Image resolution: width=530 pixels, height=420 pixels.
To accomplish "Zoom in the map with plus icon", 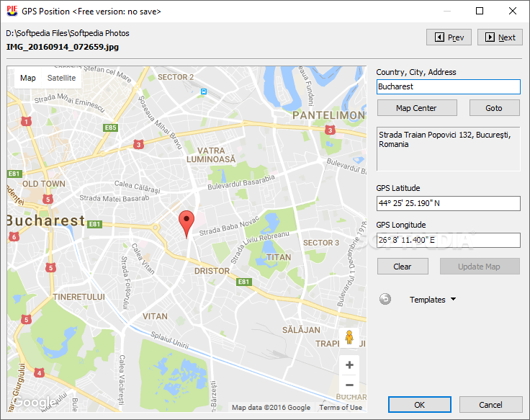I will click(x=349, y=365).
